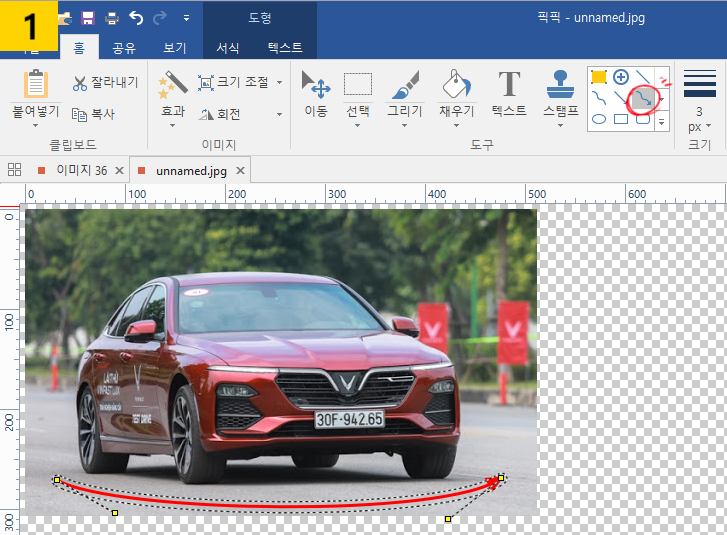Click the lower-right curve control point handle
The image size is (727, 535).
point(448,519)
